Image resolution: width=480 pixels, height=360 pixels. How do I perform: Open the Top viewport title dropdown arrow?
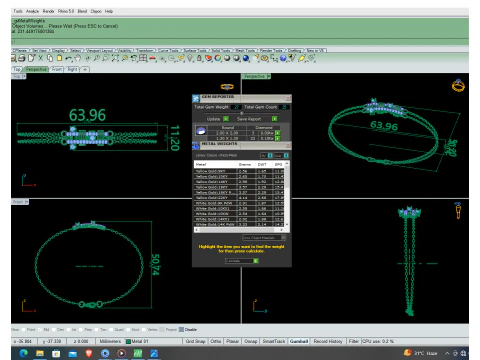(24, 76)
